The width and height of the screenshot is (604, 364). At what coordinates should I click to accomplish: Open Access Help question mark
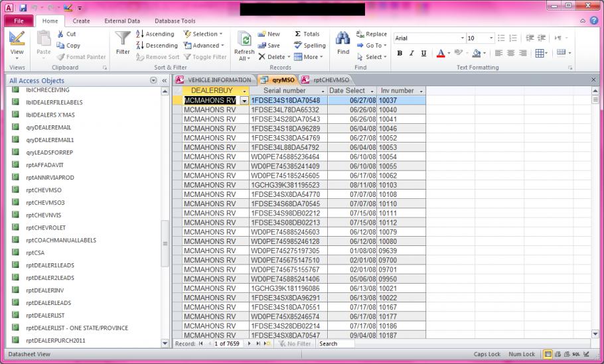pos(594,21)
